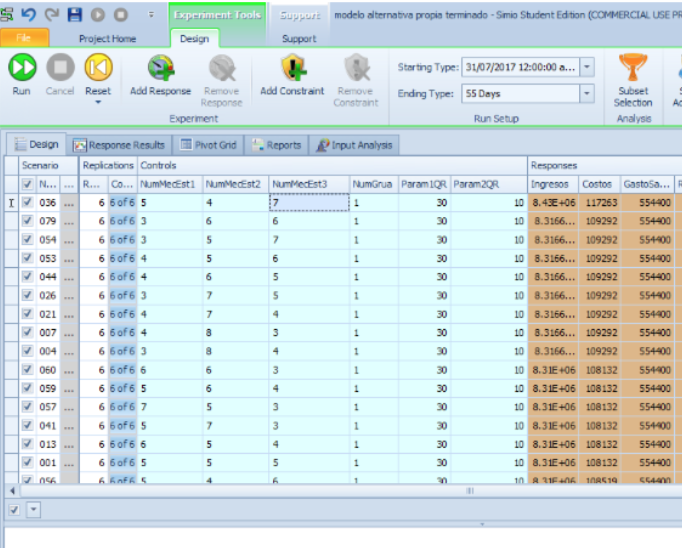Open the dropdown beside bottom checkbox
Viewport: 682px width, 548px height.
pyautogui.click(x=33, y=509)
